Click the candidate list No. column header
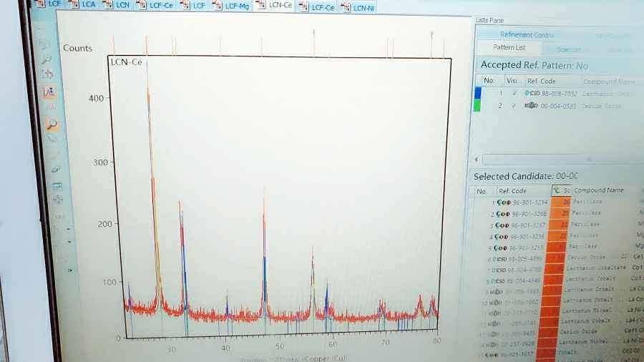The height and width of the screenshot is (362, 644). click(x=482, y=191)
